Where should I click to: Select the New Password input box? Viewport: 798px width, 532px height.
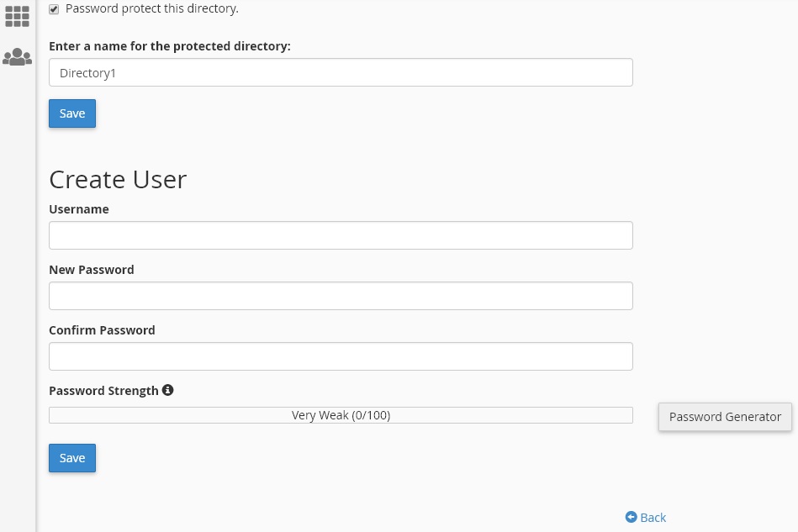(x=341, y=296)
